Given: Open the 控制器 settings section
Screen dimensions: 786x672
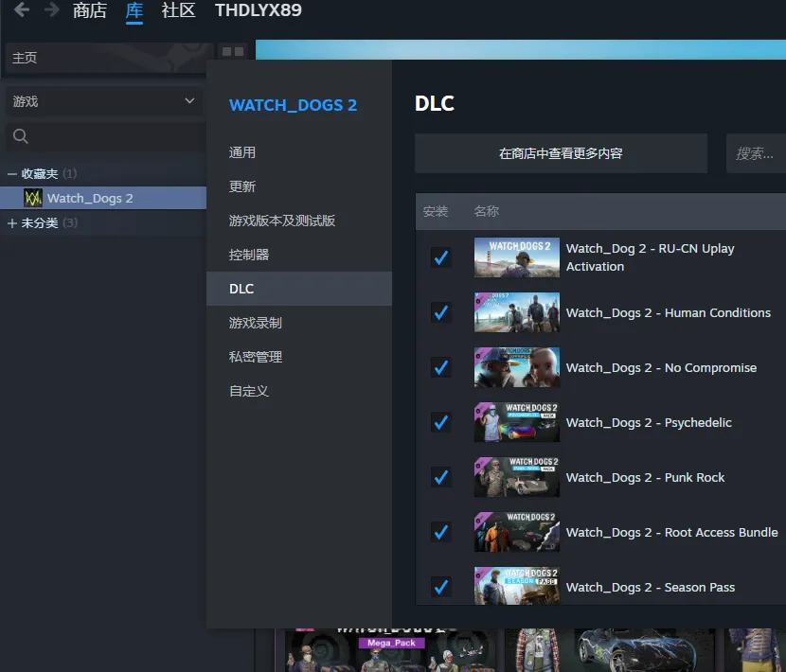Looking at the screenshot, I should pos(249,255).
